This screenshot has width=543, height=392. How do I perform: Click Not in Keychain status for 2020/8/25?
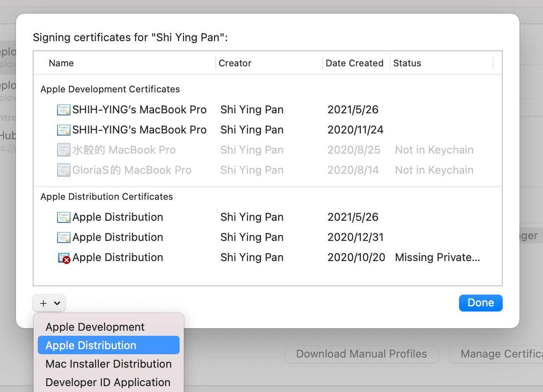[434, 150]
